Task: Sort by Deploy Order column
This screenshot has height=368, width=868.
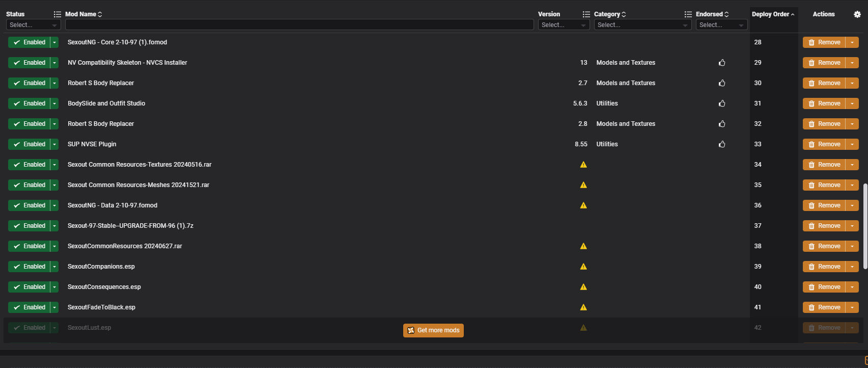Action: click(773, 14)
